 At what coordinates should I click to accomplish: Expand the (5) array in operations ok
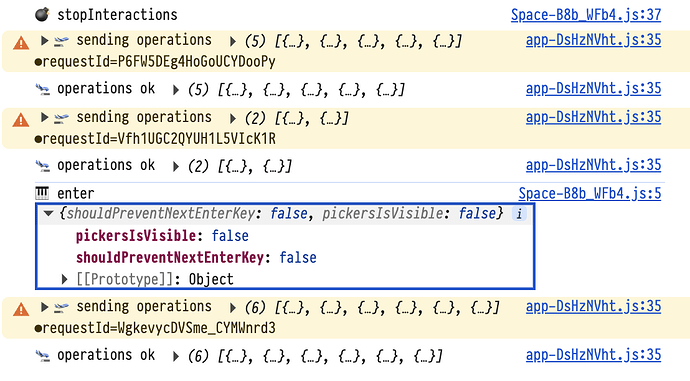click(x=176, y=90)
